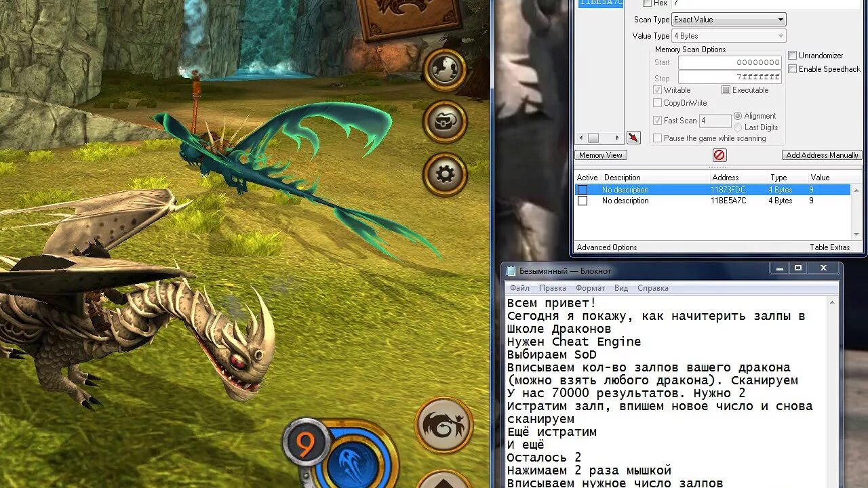This screenshot has width=868, height=488.
Task: Select the address cell 11BE5A7C
Action: tap(728, 201)
